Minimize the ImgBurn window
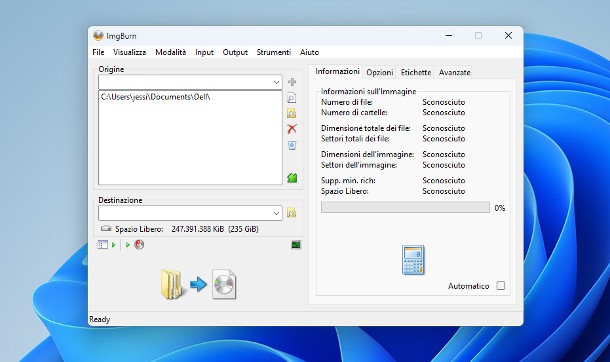Viewport: 610px width, 362px height. point(449,35)
